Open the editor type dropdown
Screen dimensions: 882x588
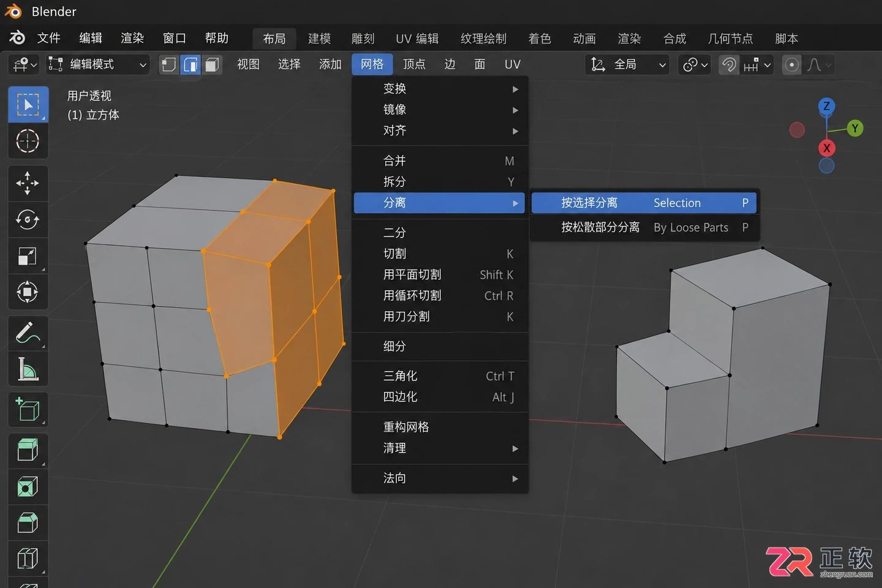coord(24,64)
